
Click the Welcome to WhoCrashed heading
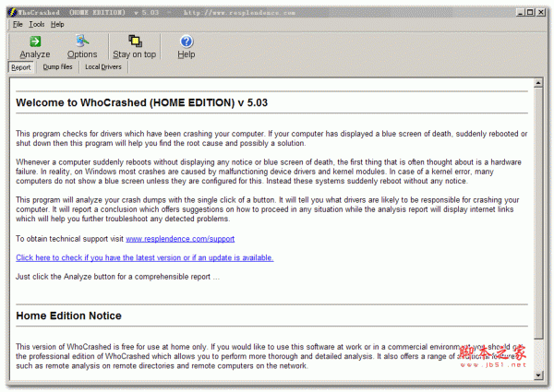click(x=141, y=102)
